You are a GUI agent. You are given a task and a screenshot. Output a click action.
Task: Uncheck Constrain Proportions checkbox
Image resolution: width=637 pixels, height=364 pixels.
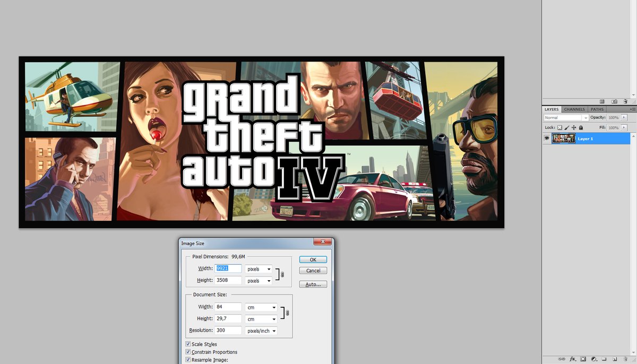(188, 352)
